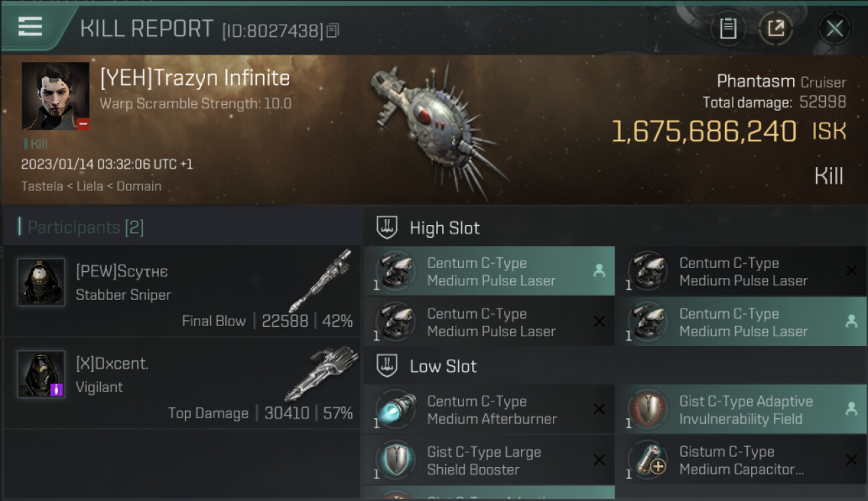Click the Phantasm ship name text
The image size is (868, 501).
[x=756, y=81]
